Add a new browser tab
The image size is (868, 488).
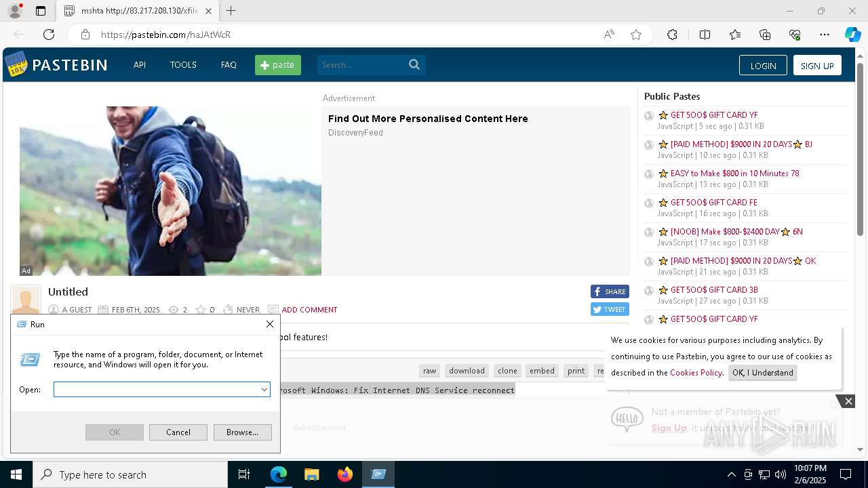[x=231, y=11]
